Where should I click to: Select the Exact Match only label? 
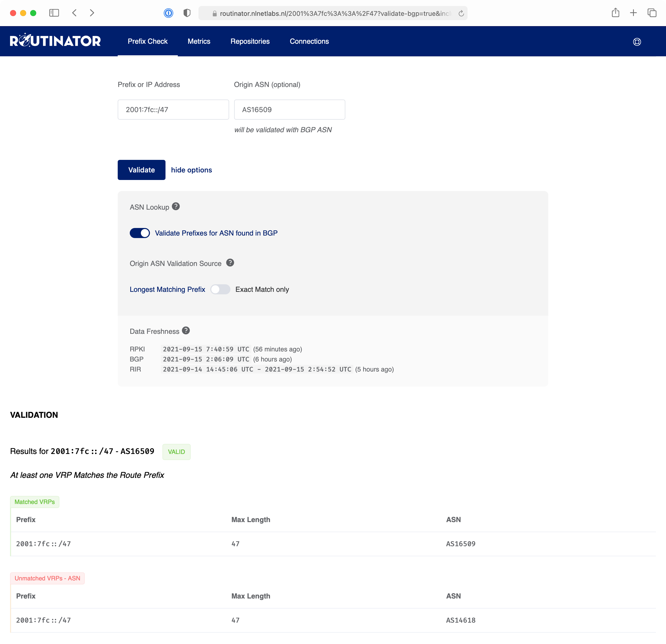coord(262,289)
